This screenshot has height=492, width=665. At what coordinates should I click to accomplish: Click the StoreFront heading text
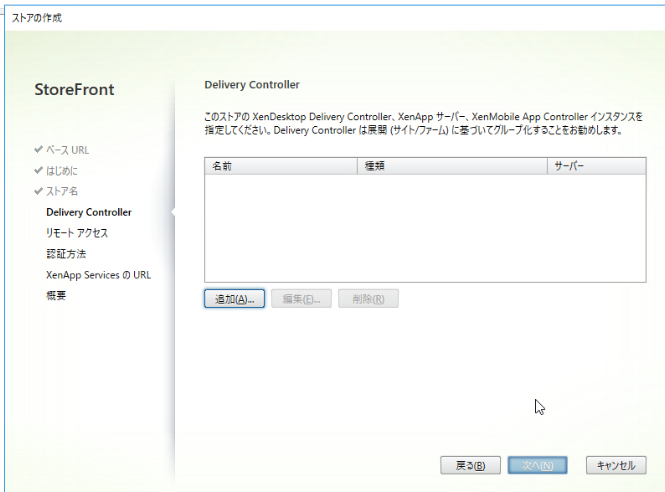(x=74, y=89)
